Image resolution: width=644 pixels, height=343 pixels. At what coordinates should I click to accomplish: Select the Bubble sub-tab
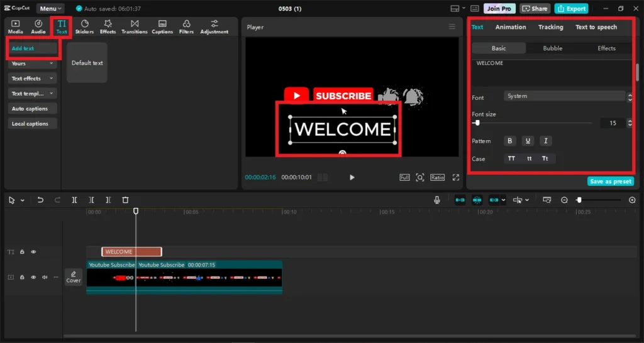pyautogui.click(x=552, y=48)
